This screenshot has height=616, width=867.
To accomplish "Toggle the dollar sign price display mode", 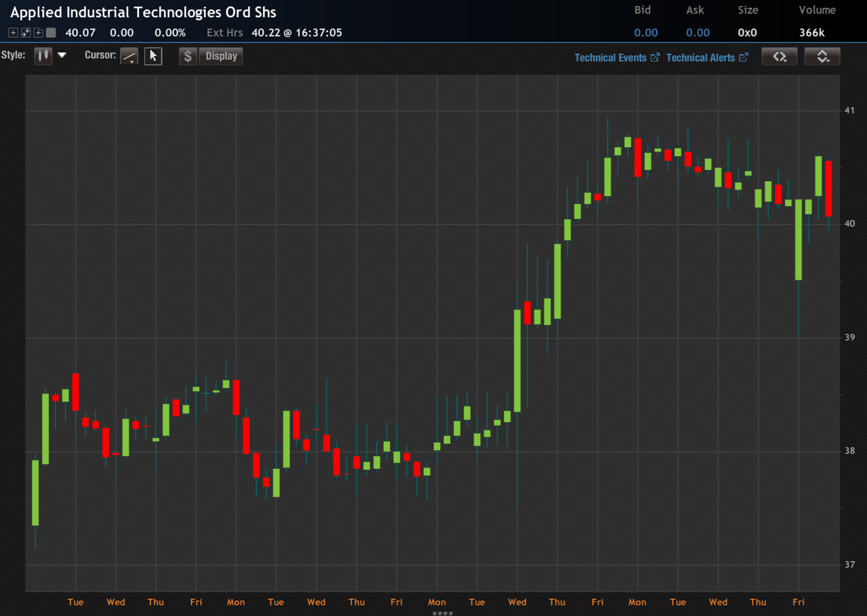I will pyautogui.click(x=187, y=55).
